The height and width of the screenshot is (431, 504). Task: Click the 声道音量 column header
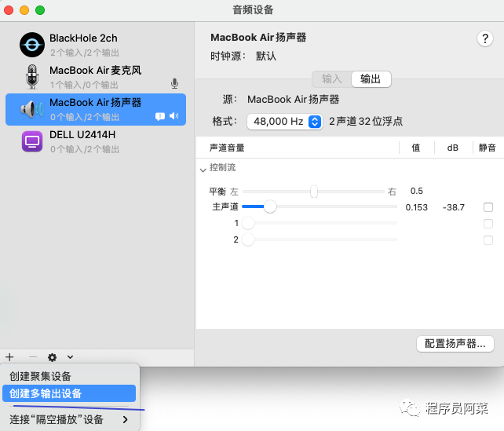point(227,148)
